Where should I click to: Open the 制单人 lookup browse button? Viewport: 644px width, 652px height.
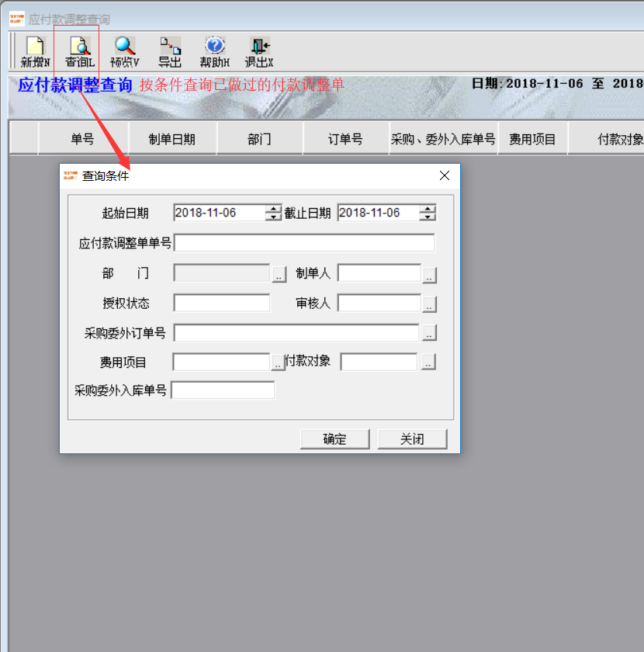tap(429, 276)
